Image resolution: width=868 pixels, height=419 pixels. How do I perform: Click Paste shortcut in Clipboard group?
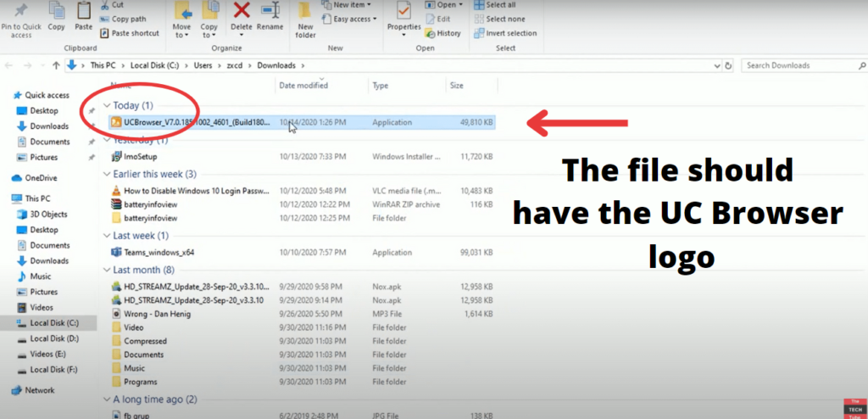point(130,33)
